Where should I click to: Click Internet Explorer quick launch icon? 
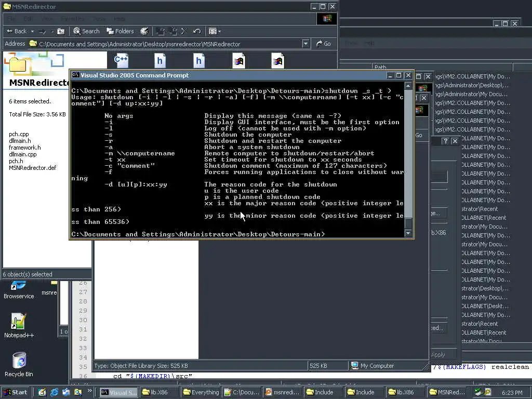(54, 392)
